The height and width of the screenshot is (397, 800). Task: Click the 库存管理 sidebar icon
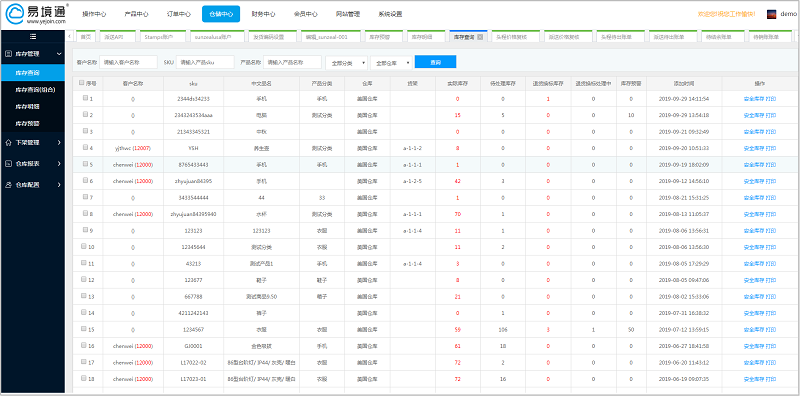(x=8, y=54)
